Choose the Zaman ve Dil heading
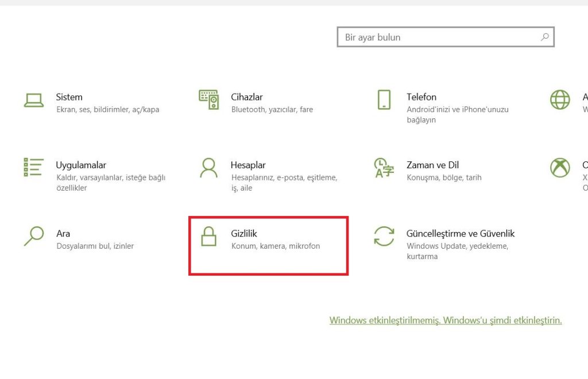The height and width of the screenshot is (379, 588). coord(432,165)
